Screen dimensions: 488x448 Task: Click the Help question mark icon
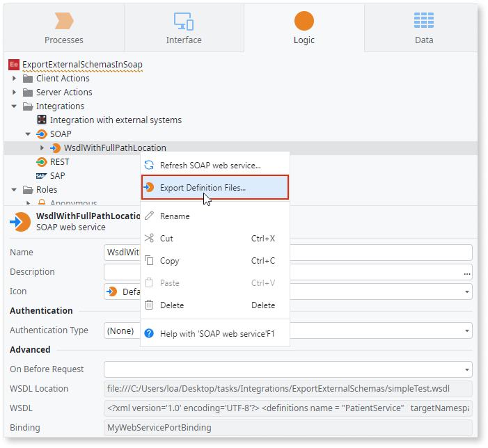click(148, 334)
